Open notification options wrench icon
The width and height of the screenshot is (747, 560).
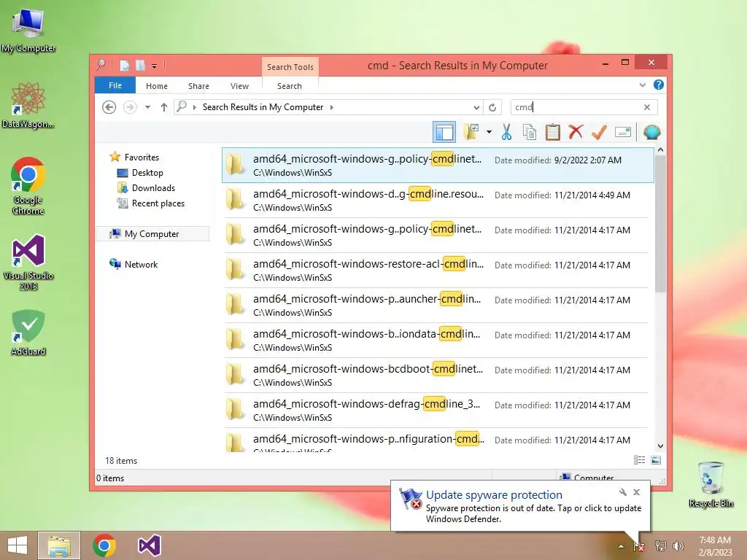point(623,492)
